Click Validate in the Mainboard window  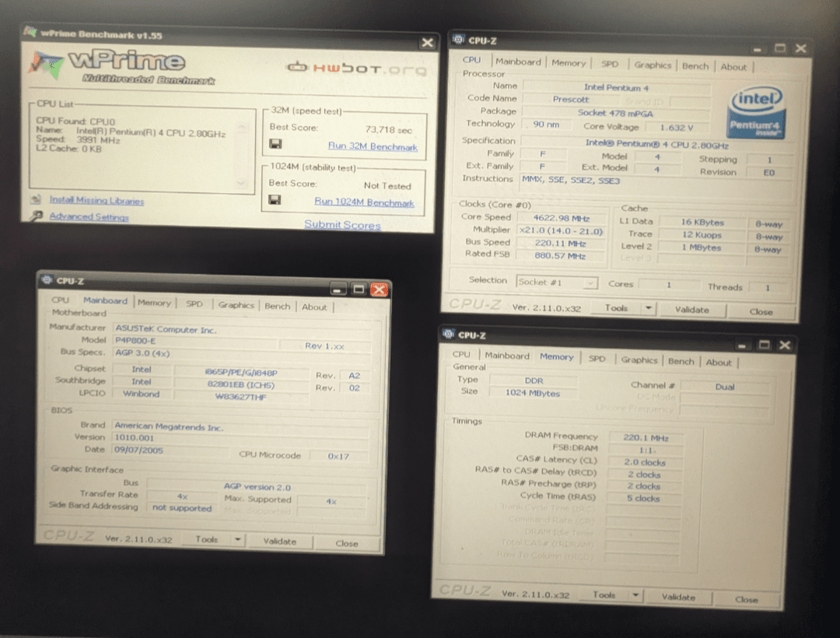pyautogui.click(x=279, y=541)
